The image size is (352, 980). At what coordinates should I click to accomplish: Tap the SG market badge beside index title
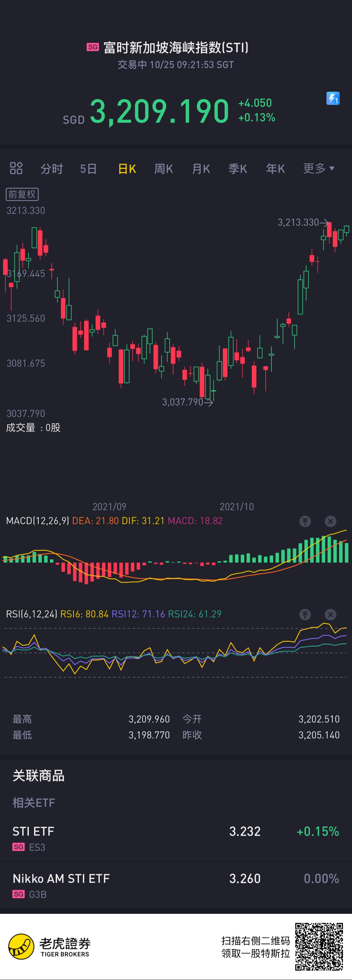coord(93,47)
